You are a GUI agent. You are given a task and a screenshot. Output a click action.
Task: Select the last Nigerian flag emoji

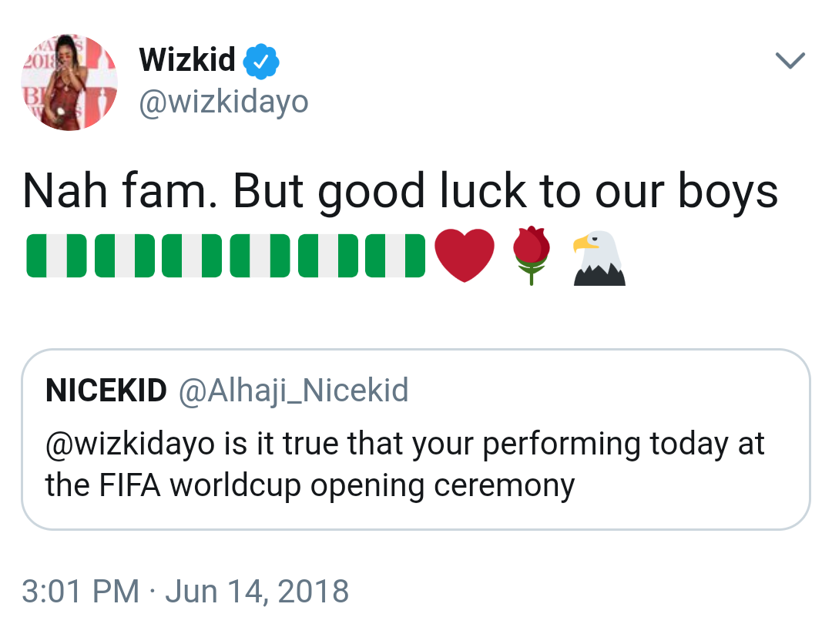click(394, 254)
